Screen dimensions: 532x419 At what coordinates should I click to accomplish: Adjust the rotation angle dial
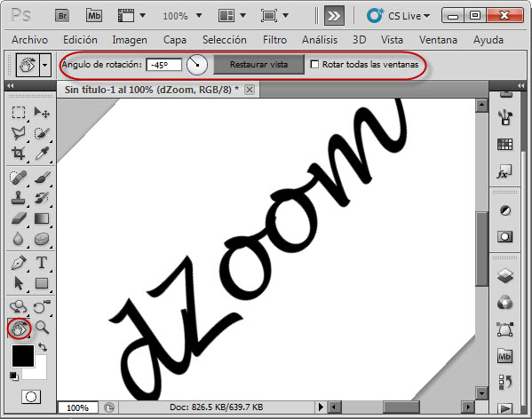click(197, 65)
